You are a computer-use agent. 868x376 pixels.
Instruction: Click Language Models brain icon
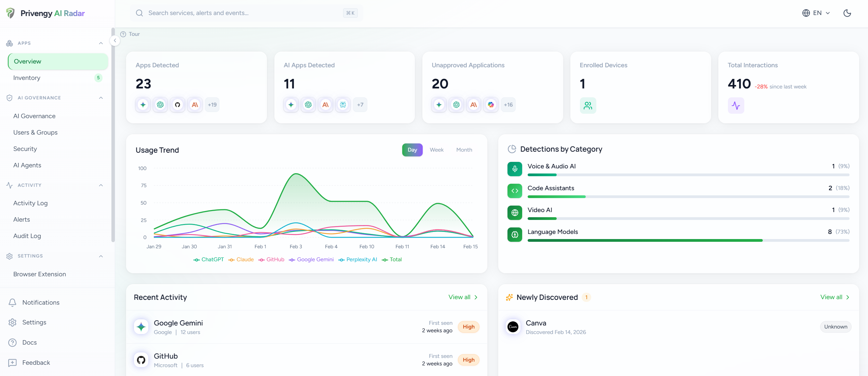point(515,235)
